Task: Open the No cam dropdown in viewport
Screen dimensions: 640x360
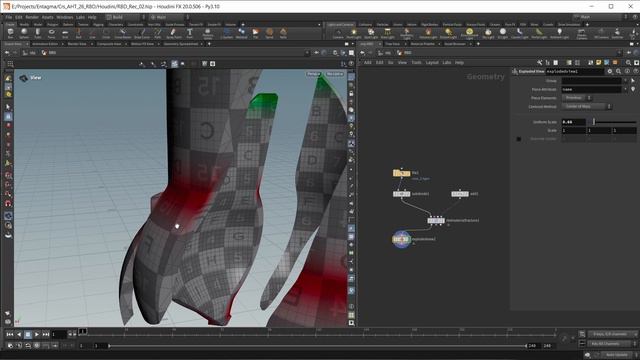Action: click(335, 74)
